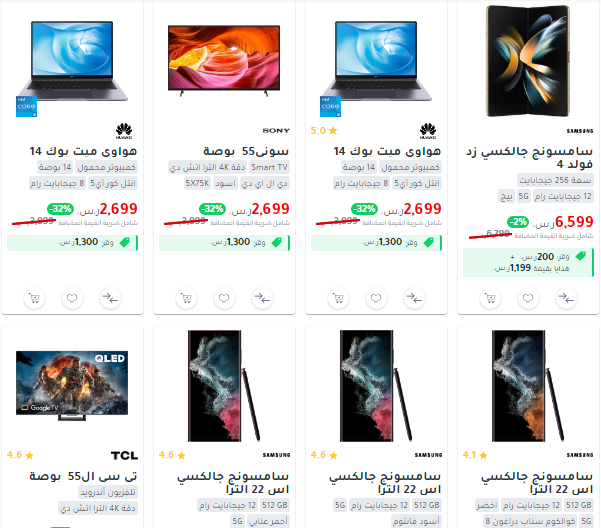Add Sony 55 inch TV to wishlist
The height and width of the screenshot is (528, 601).
224,298
